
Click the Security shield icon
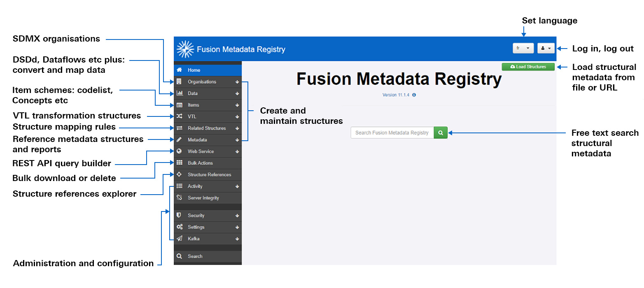coord(179,215)
